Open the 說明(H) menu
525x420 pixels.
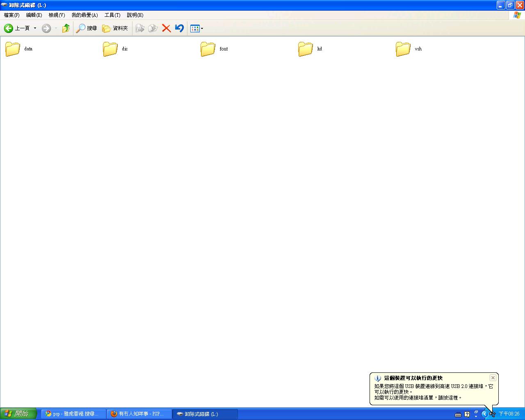coord(135,15)
